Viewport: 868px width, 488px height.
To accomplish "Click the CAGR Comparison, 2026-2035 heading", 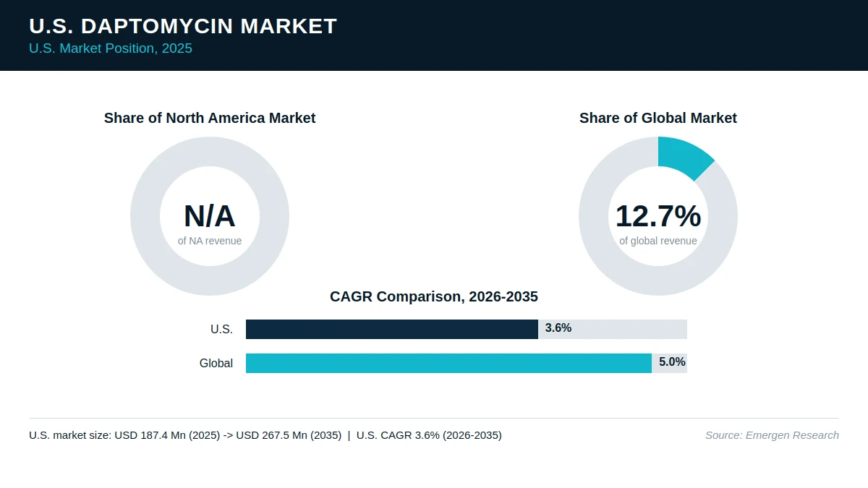I will [434, 296].
